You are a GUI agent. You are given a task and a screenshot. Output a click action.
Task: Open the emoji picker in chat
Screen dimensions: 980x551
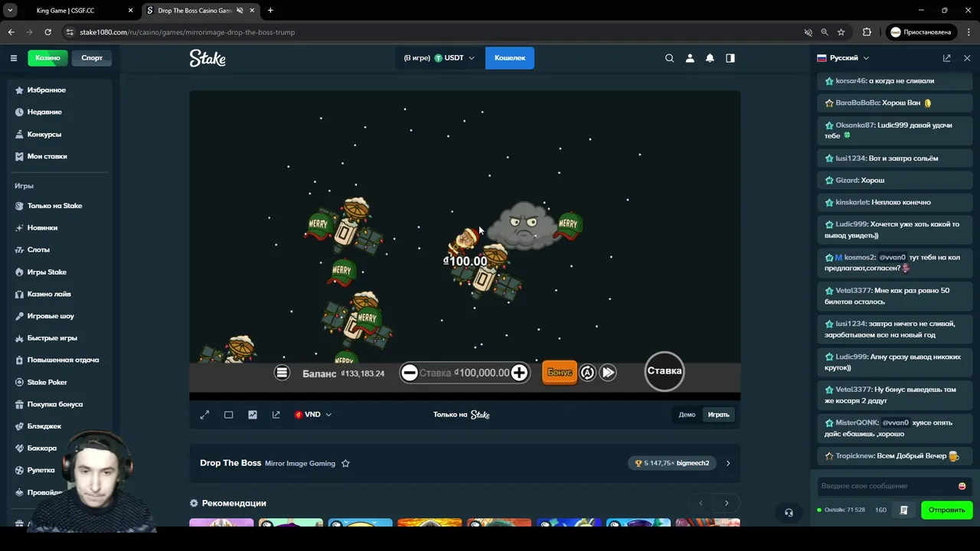coord(962,486)
